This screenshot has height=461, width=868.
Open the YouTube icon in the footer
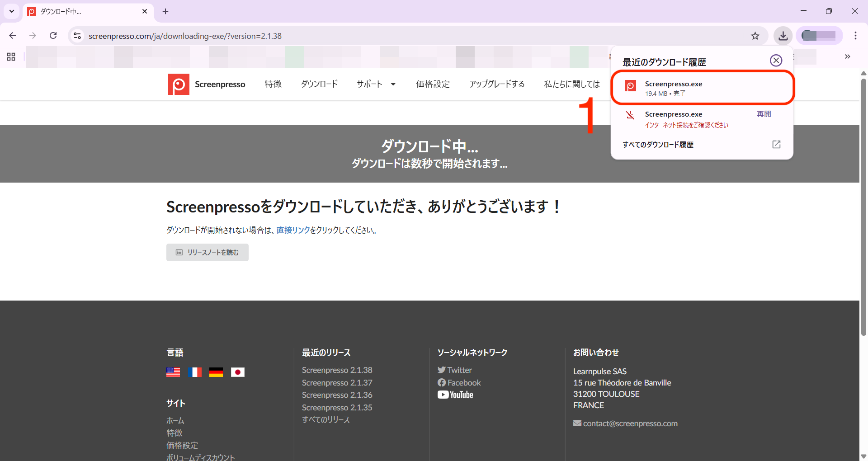pyautogui.click(x=443, y=395)
